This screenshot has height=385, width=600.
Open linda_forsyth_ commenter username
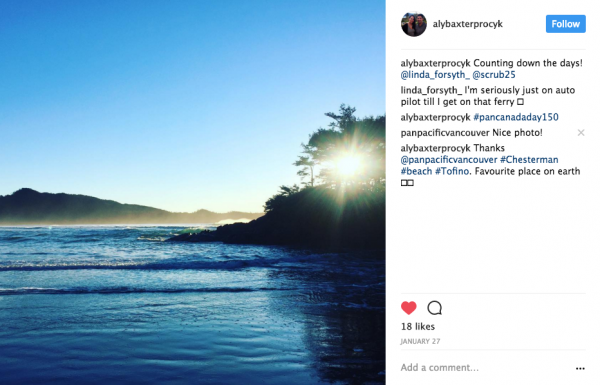pos(431,90)
